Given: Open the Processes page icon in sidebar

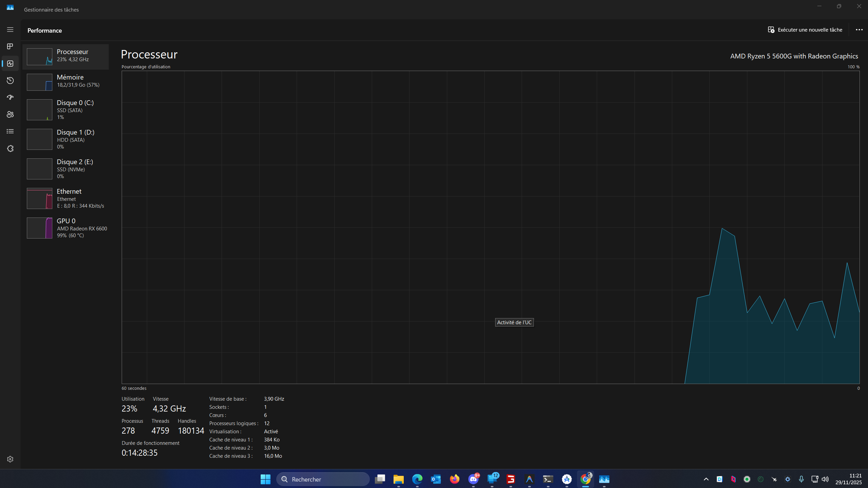Looking at the screenshot, I should (10, 46).
